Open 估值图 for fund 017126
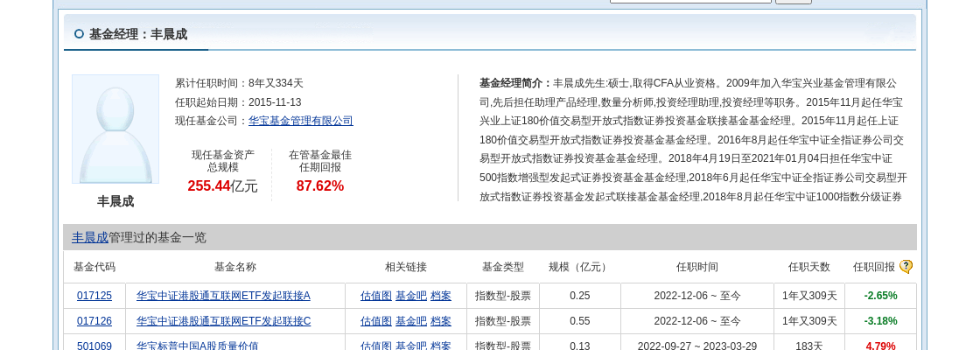The width and height of the screenshot is (980, 350). click(376, 321)
